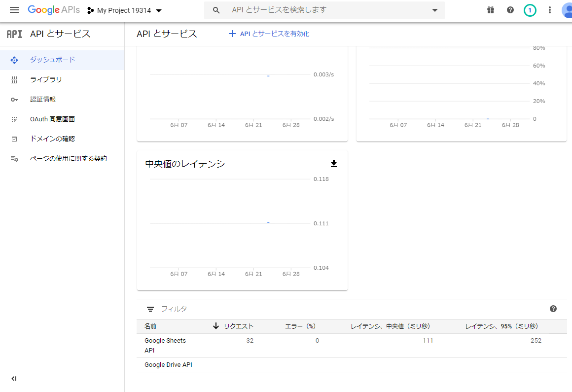Go to 認証情報 page

pos(43,99)
